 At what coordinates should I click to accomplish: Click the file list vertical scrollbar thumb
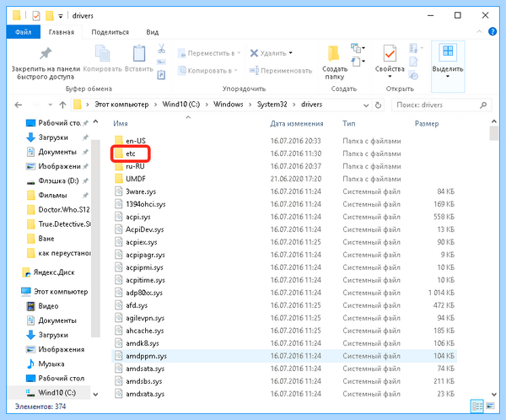click(x=493, y=133)
